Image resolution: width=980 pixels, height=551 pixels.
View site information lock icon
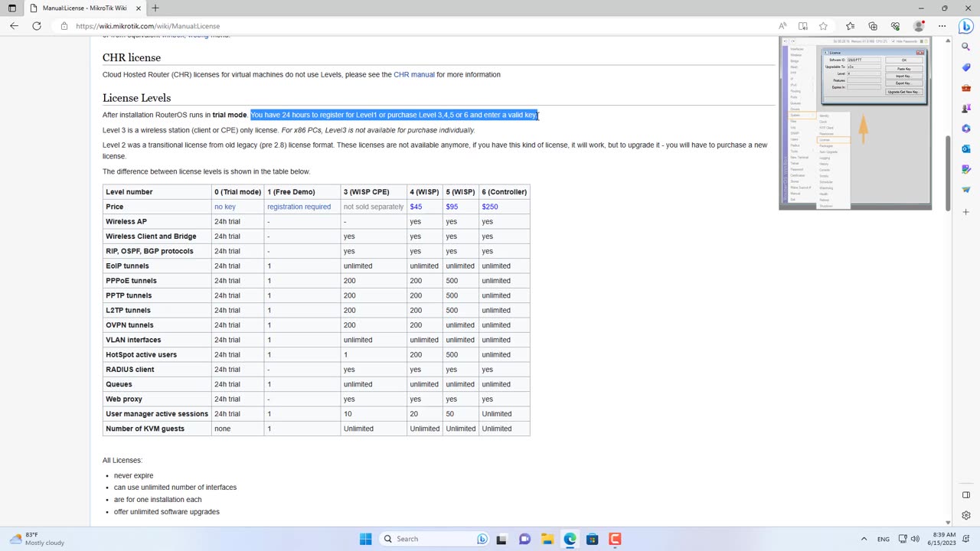[64, 26]
